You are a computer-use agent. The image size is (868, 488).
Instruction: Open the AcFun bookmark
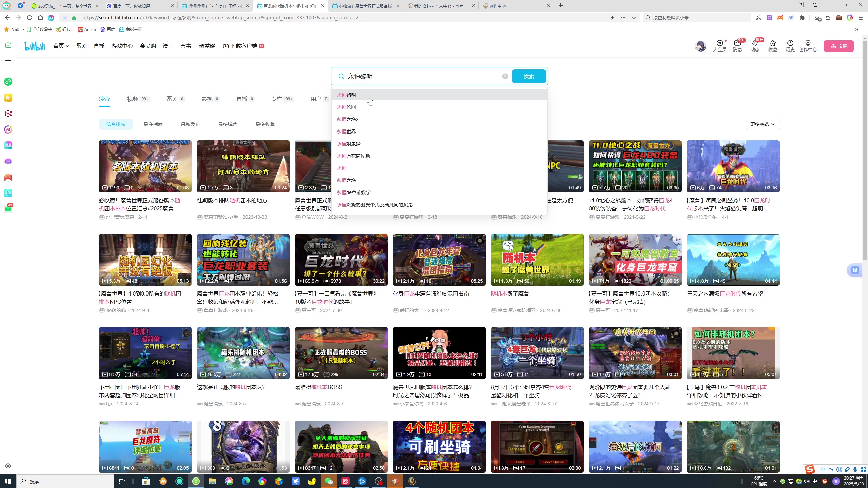point(87,29)
